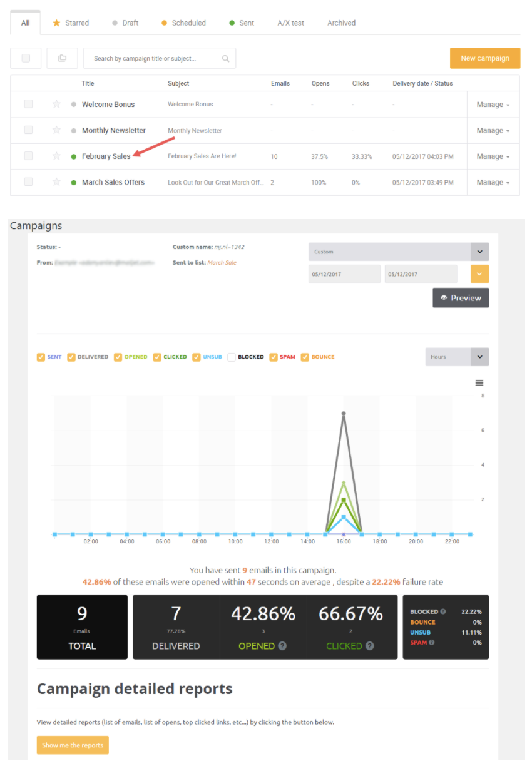Open the chart hamburger menu icon
Screen dimensions: 532x761
click(479, 383)
